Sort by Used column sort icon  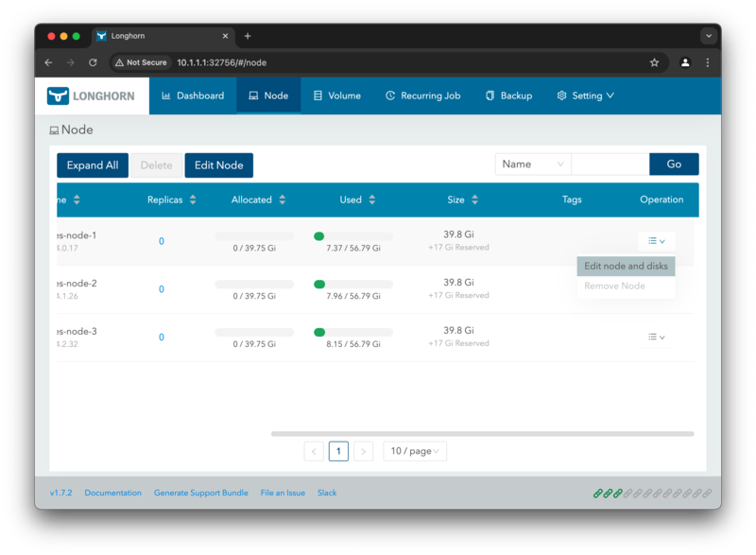click(x=372, y=199)
